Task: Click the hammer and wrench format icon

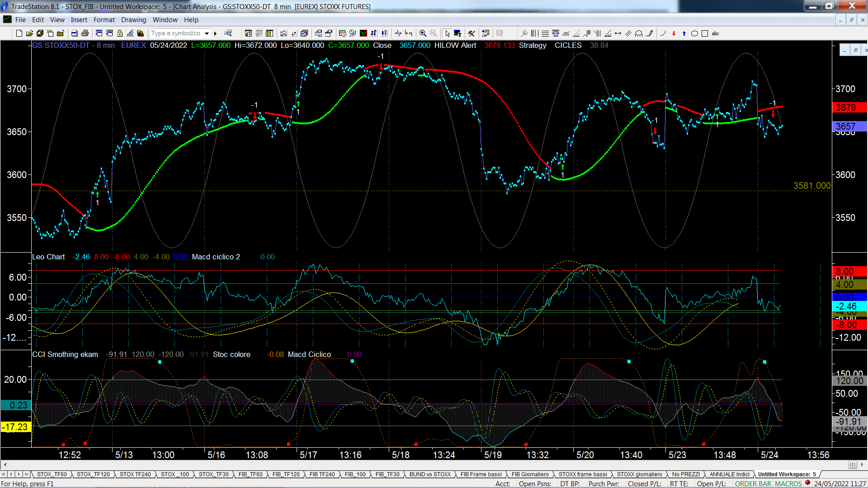Action: pos(472,33)
